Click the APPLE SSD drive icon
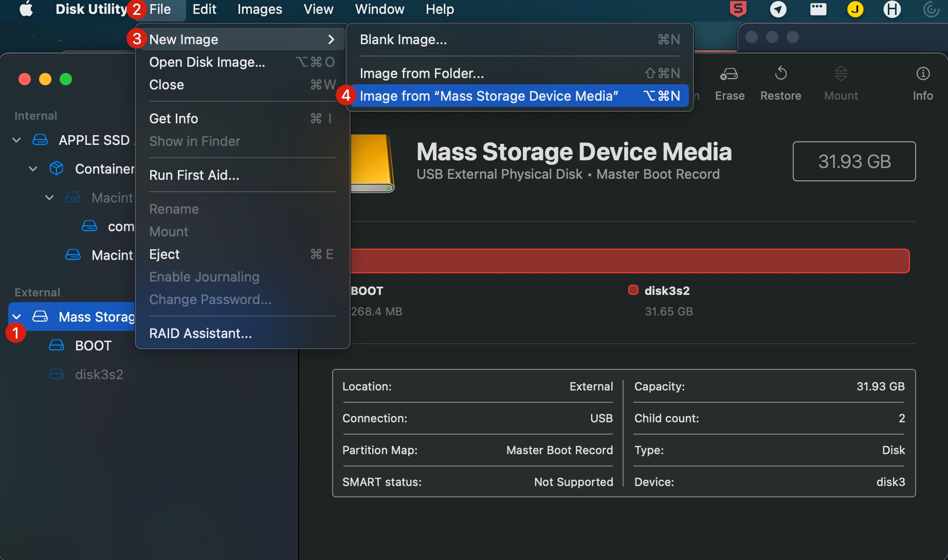Viewport: 948px width, 560px height. pos(40,140)
